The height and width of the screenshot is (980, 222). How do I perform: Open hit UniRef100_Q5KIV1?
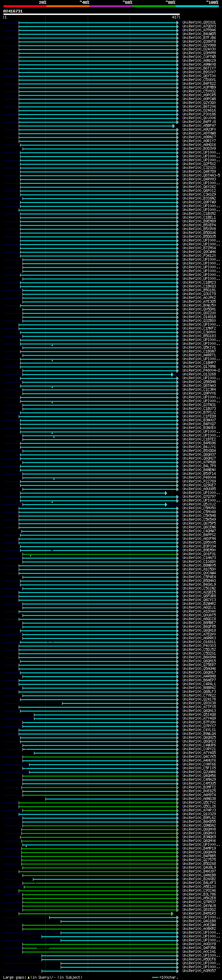(199, 348)
